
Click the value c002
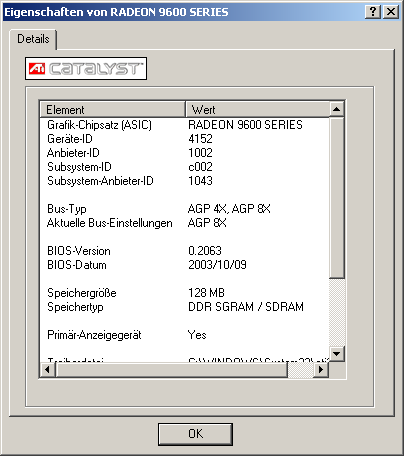(x=200, y=167)
